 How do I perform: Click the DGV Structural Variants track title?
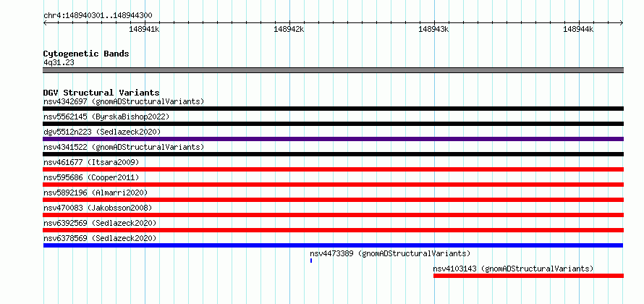pos(101,93)
